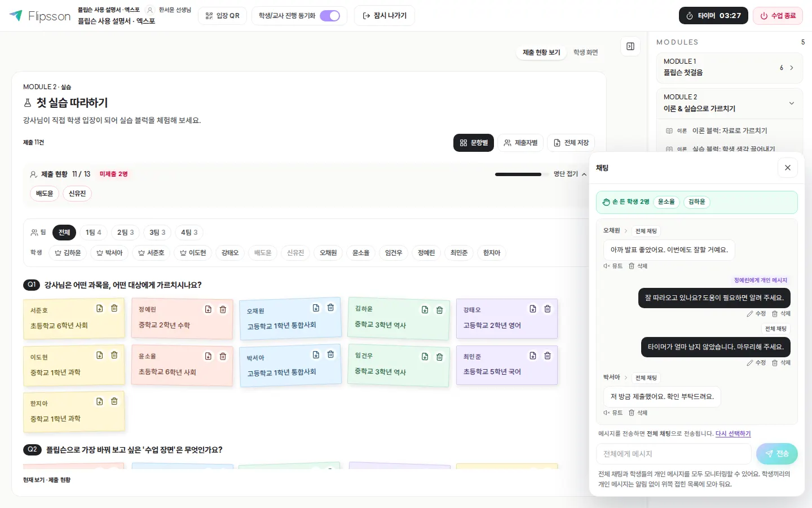Filter by 4팀 3
The image size is (812, 508).
pyautogui.click(x=189, y=233)
